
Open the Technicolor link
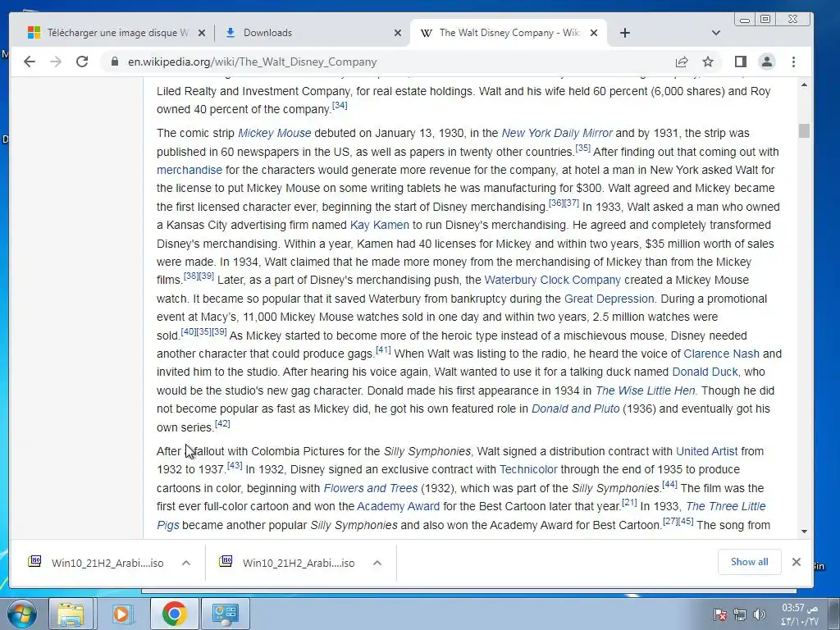[528, 469]
